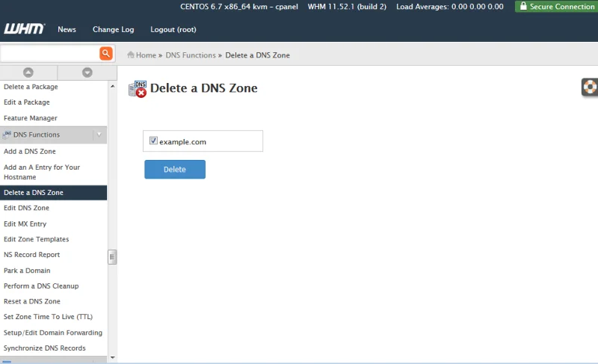598x364 pixels.
Task: Click the Delete a DNS Zone page icon
Action: (138, 89)
